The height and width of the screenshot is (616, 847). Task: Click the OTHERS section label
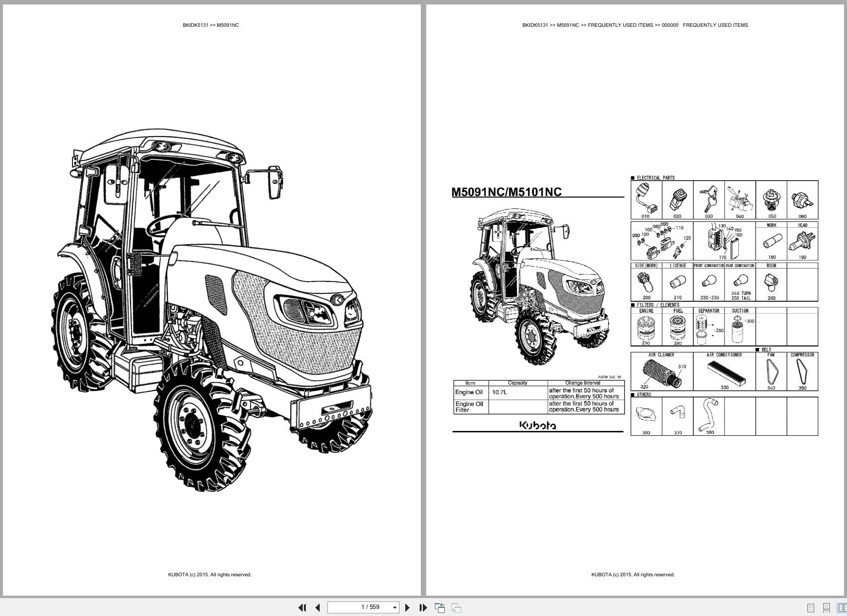tap(644, 395)
